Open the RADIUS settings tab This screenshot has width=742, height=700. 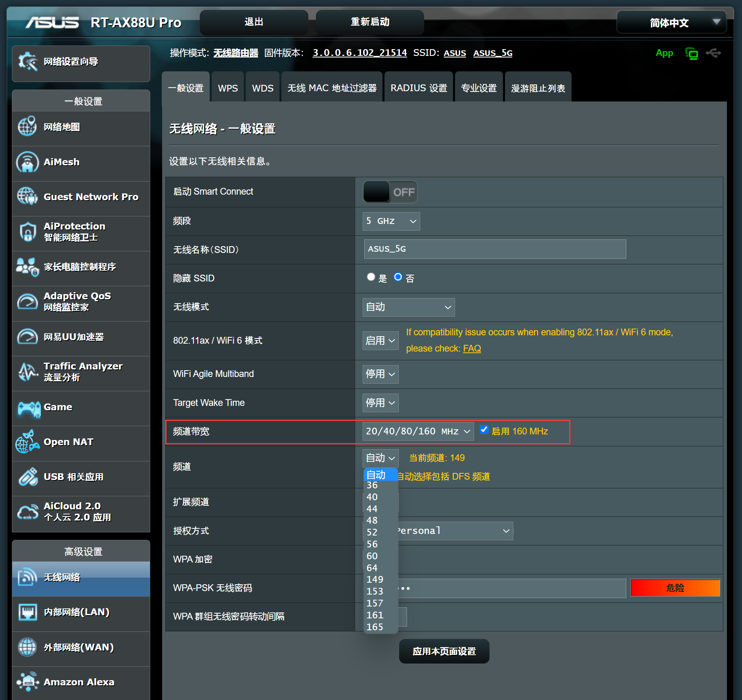[x=419, y=87]
